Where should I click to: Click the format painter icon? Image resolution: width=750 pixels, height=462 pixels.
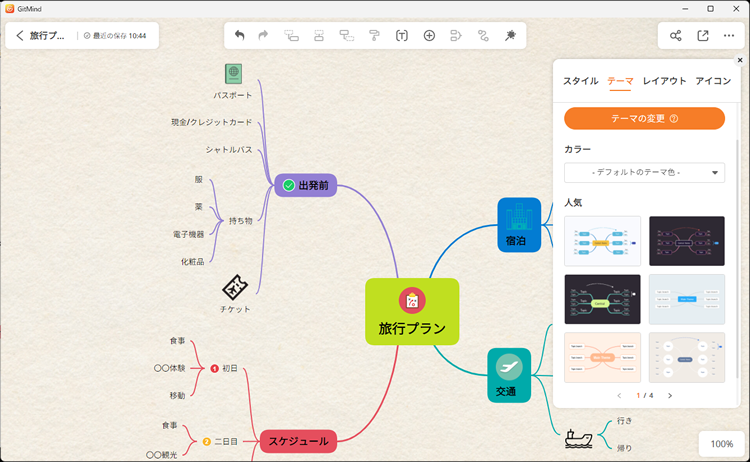(374, 35)
